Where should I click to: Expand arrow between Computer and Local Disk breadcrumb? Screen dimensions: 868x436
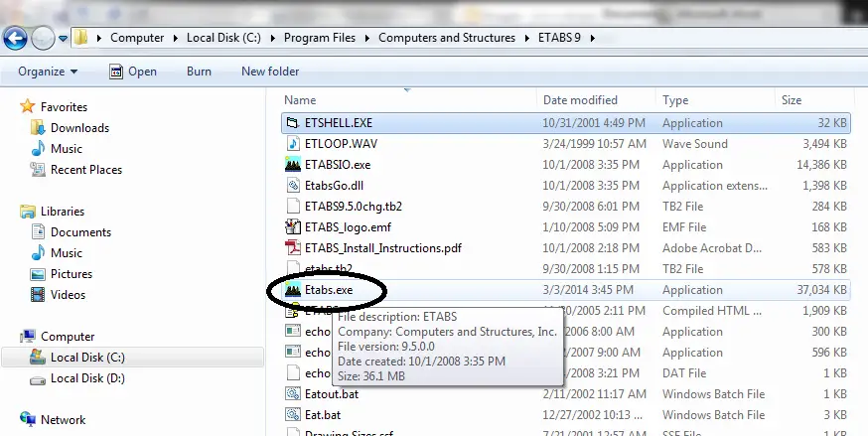coord(176,38)
